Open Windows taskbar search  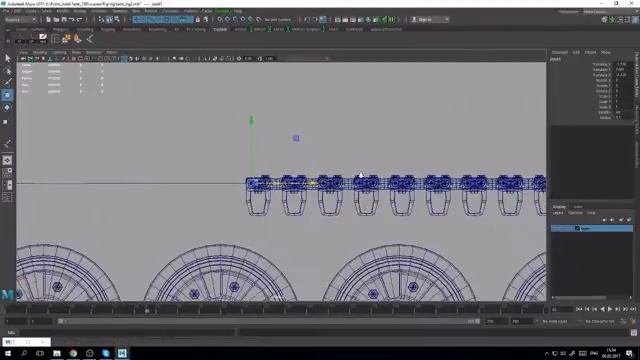coord(24,353)
